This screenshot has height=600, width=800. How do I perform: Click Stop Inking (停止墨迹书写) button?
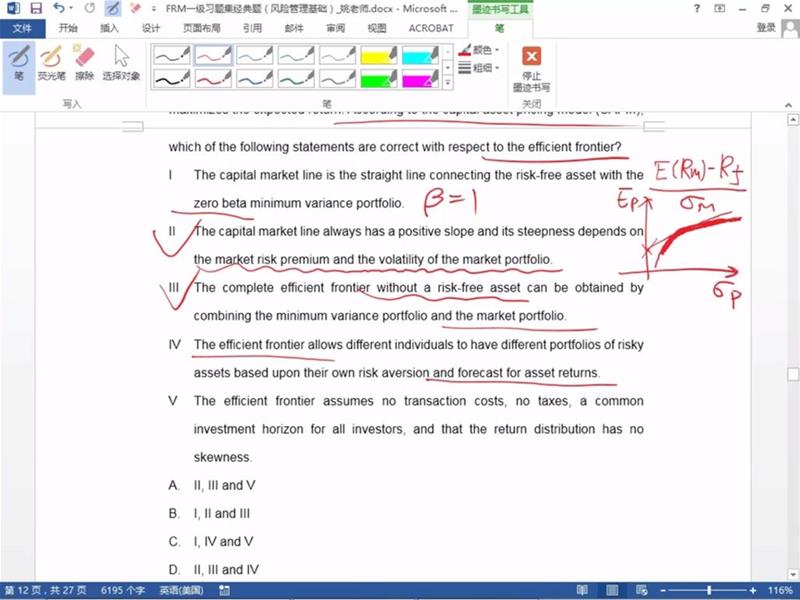[x=532, y=65]
